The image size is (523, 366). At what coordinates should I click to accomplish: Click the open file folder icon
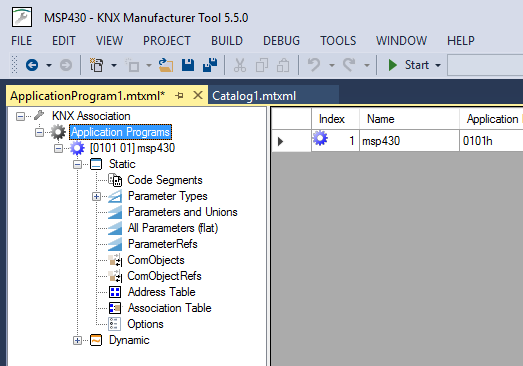[x=166, y=65]
